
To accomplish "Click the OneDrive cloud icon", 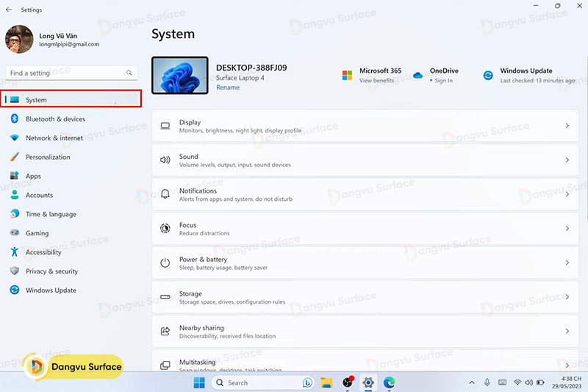I will coord(417,75).
